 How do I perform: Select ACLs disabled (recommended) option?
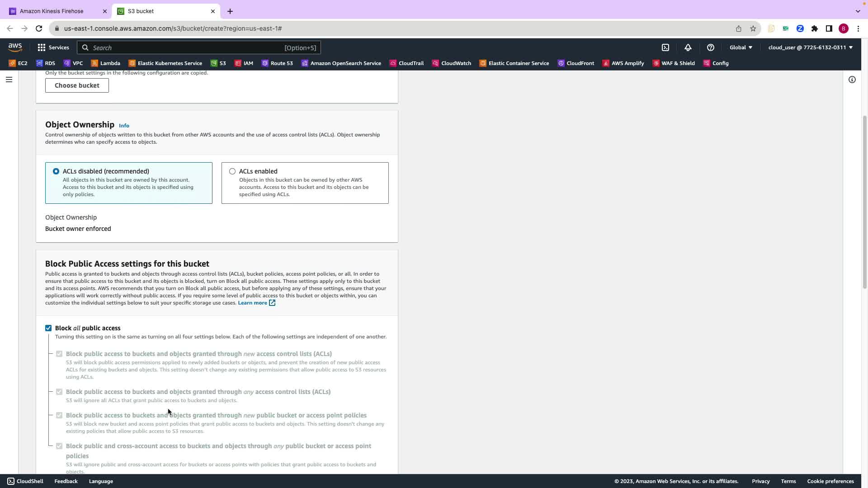coord(56,171)
